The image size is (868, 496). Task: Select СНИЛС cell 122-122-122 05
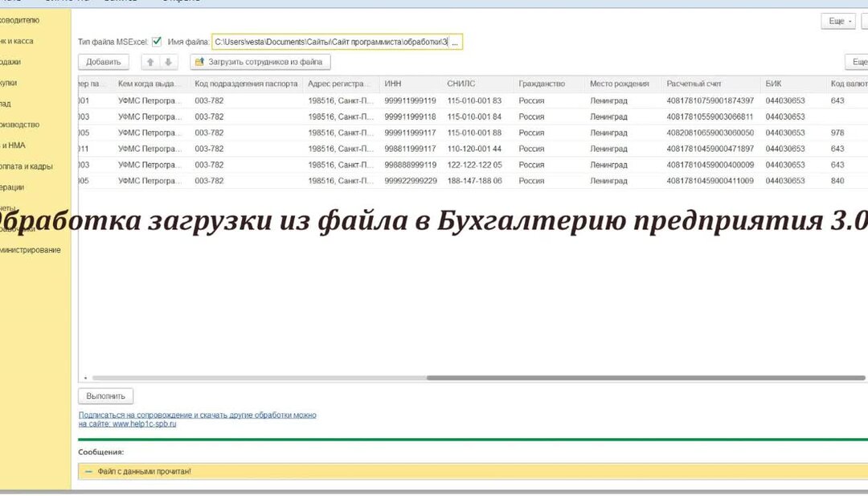(477, 165)
